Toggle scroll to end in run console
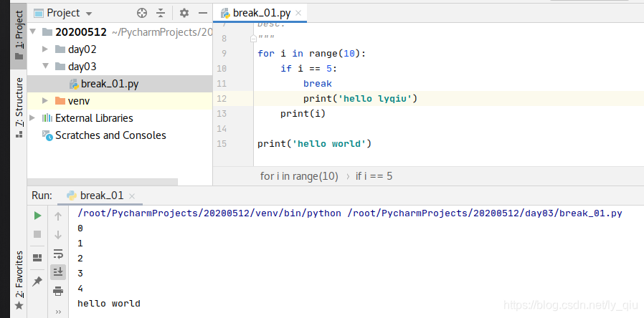This screenshot has height=318, width=644. (x=58, y=271)
